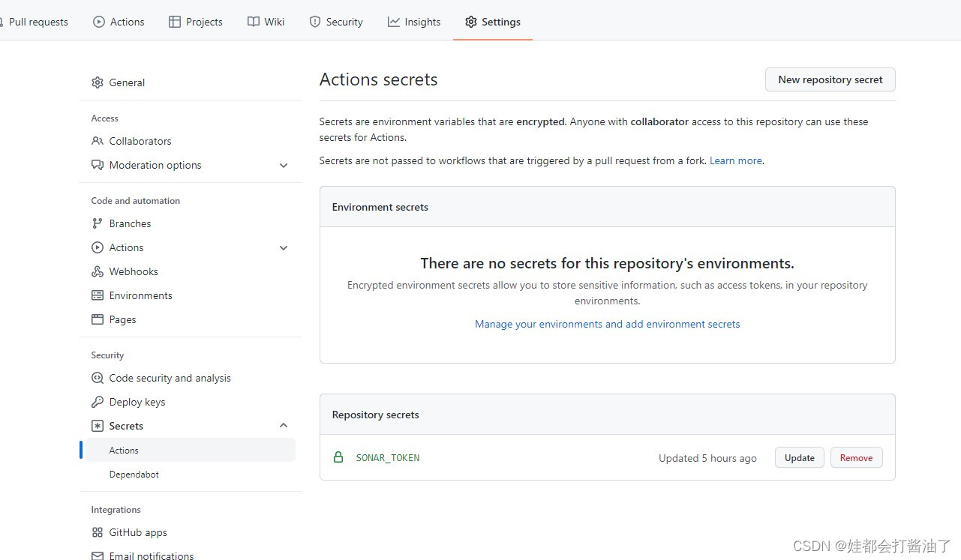Click the Repository secrets header
This screenshot has height=560, width=961.
(376, 415)
